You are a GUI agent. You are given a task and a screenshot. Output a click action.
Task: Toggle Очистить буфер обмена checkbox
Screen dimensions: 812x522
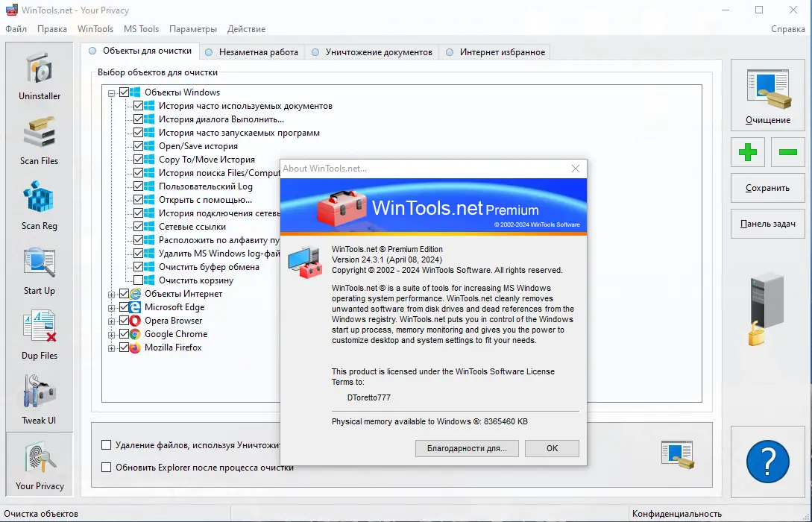138,267
